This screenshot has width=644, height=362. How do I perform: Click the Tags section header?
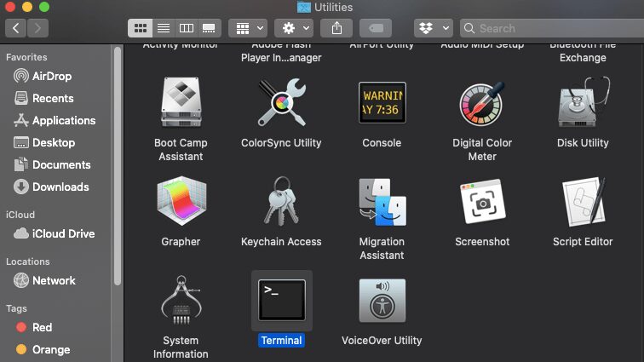coord(16,308)
